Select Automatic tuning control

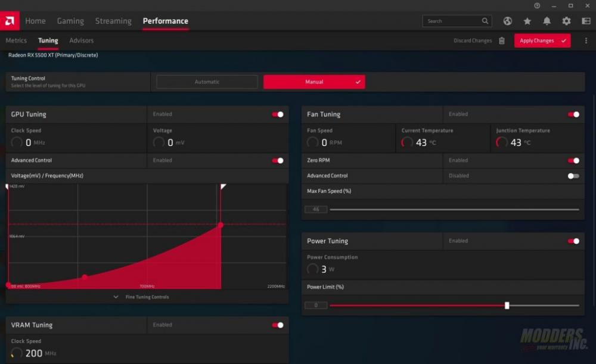207,82
